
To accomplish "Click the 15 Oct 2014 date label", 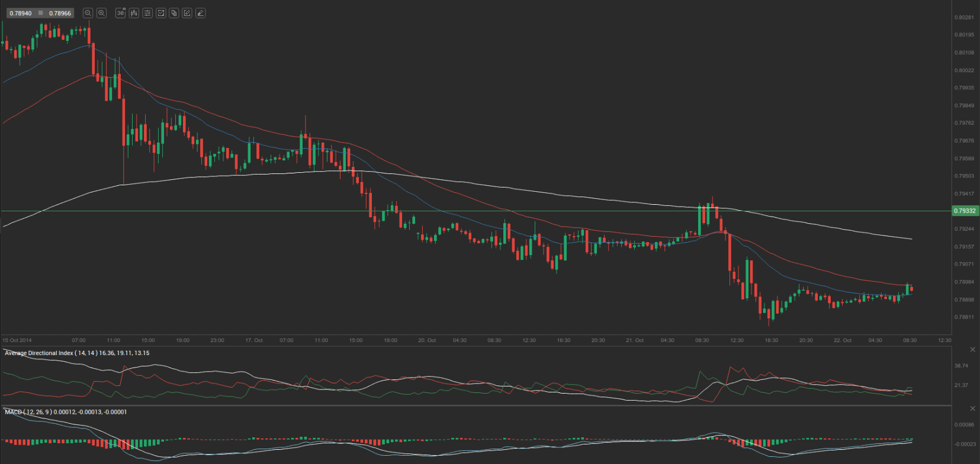I will click(x=17, y=340).
